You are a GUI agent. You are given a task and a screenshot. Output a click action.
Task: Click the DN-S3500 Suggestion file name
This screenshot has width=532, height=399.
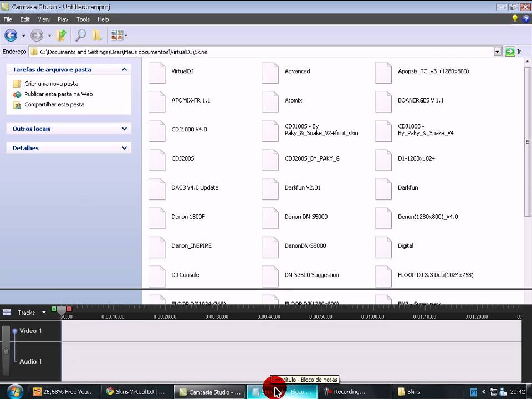[x=312, y=275]
